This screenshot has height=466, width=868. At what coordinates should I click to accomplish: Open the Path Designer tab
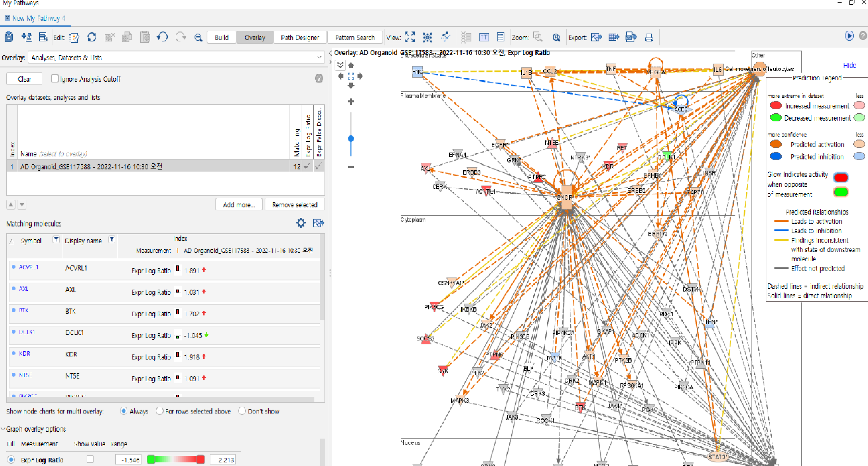300,38
